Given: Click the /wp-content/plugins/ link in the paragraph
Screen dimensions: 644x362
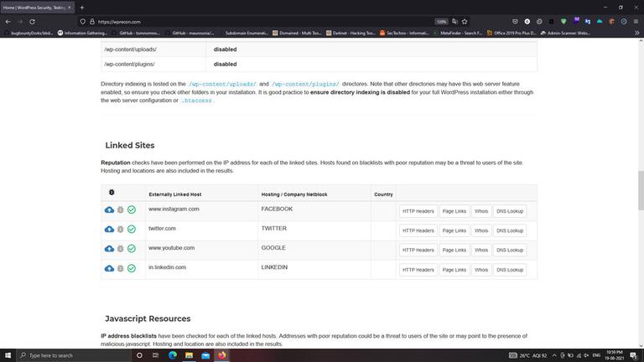Looking at the screenshot, I should pos(305,84).
